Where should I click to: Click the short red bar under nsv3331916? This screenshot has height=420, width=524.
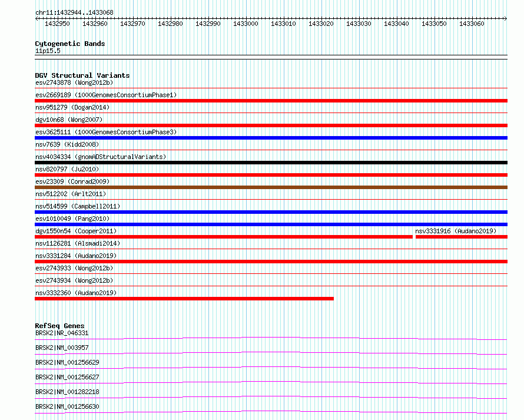[462, 237]
